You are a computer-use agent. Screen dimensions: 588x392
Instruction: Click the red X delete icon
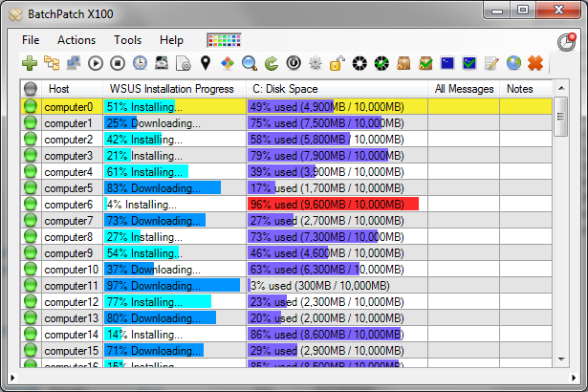pyautogui.click(x=535, y=63)
